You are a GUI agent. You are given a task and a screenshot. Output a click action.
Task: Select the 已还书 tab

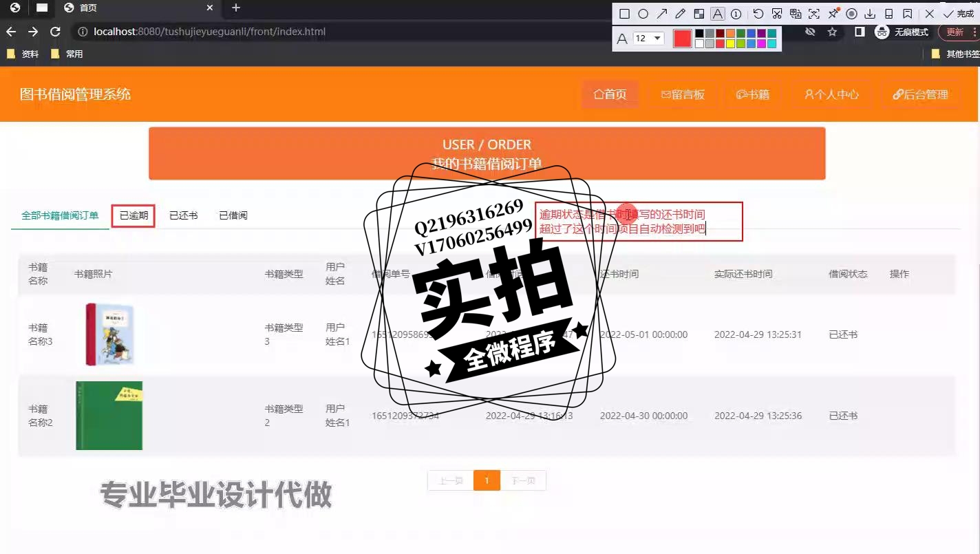[183, 215]
